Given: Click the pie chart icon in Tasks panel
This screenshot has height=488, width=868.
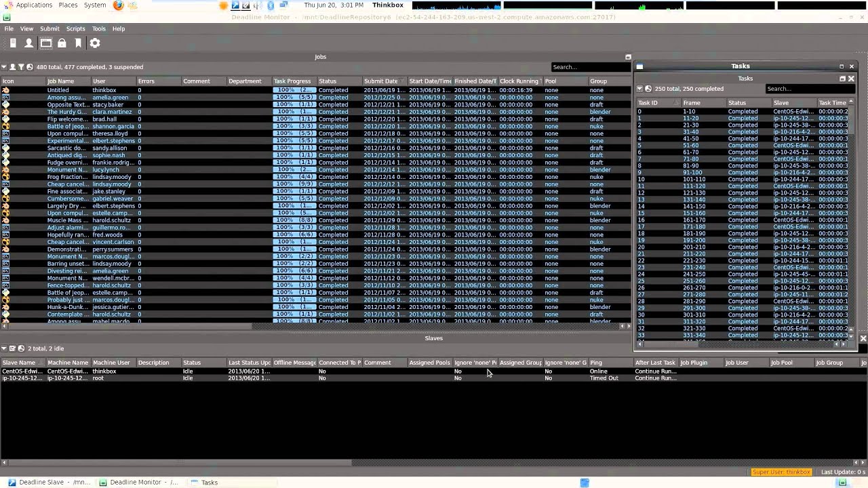Looking at the screenshot, I should pos(648,89).
